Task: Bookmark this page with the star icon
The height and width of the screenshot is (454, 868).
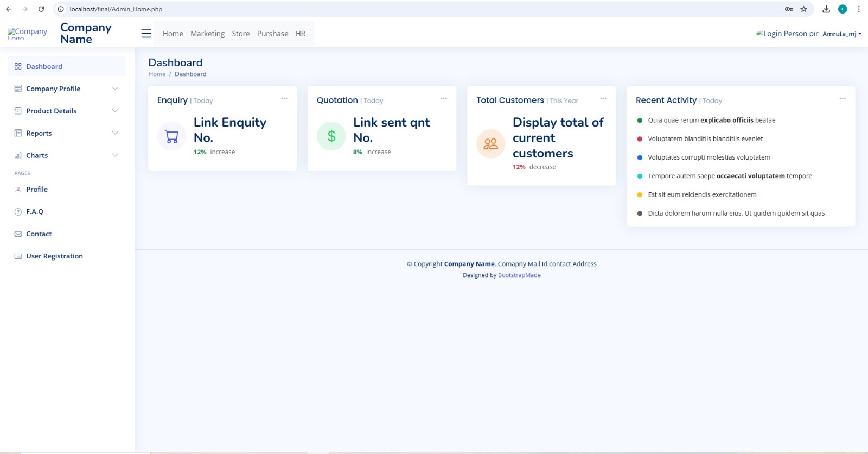Action: pos(803,9)
